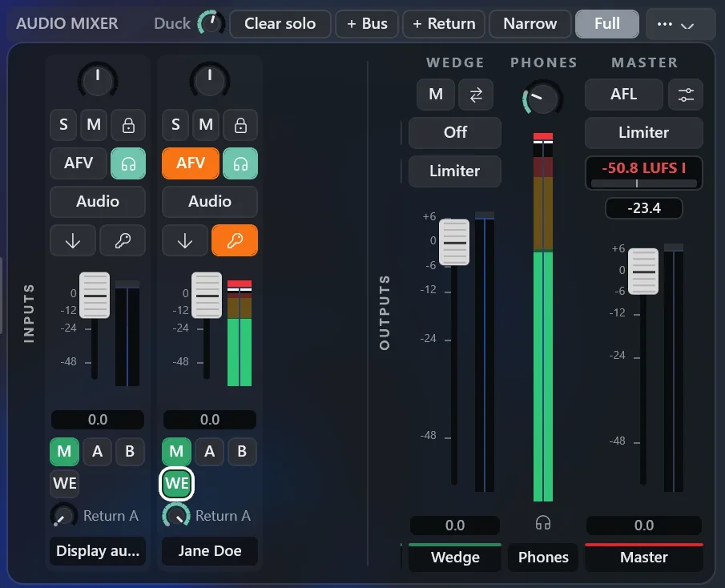This screenshot has height=588, width=725.
Task: Click the Phones volume knob
Action: click(542, 98)
